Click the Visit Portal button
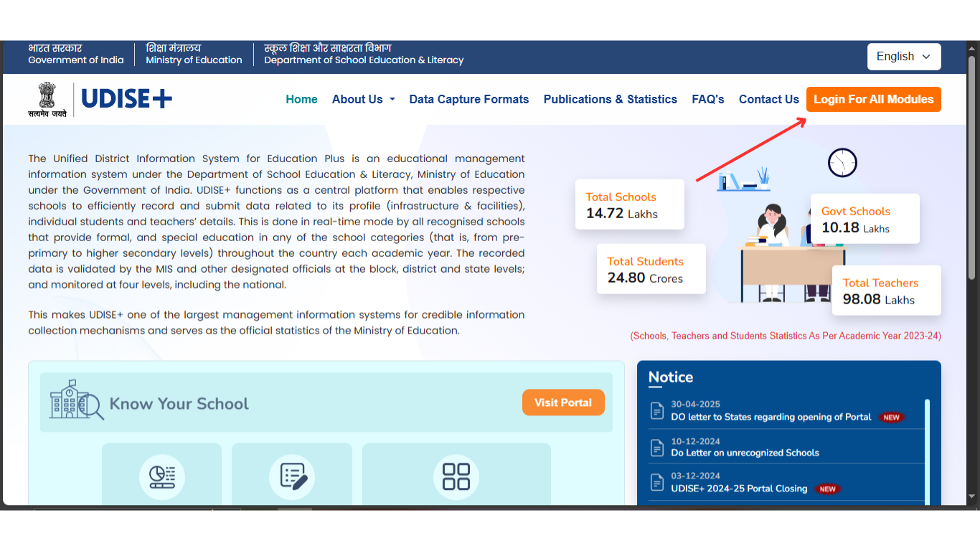The width and height of the screenshot is (980, 551). tap(563, 402)
